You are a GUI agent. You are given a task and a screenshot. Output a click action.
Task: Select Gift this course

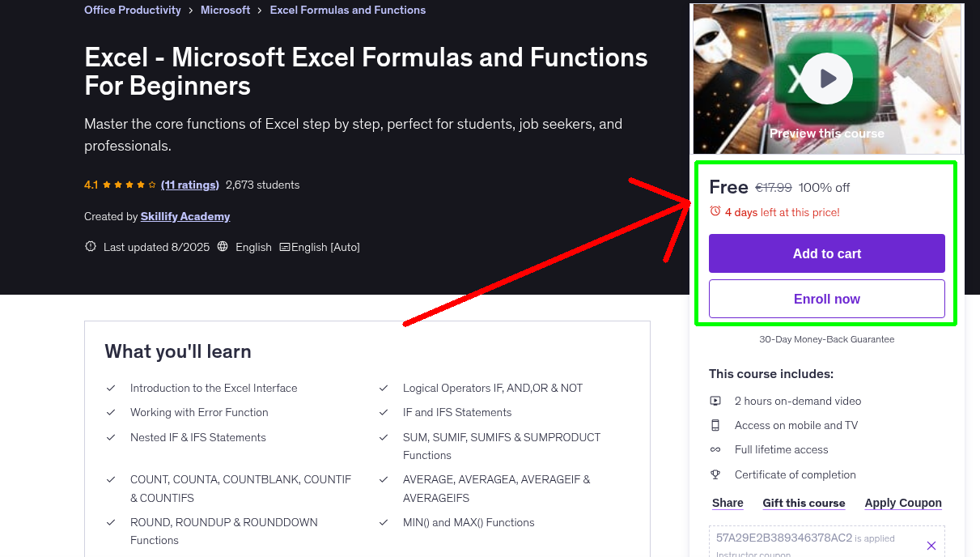click(x=804, y=503)
